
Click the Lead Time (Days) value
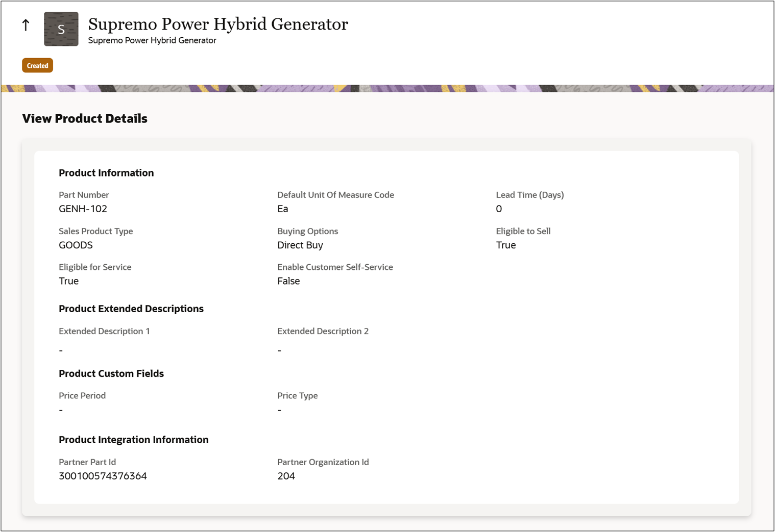(499, 209)
